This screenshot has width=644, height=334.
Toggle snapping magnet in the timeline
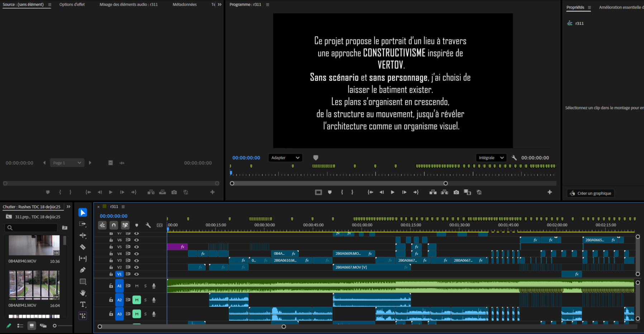point(114,225)
